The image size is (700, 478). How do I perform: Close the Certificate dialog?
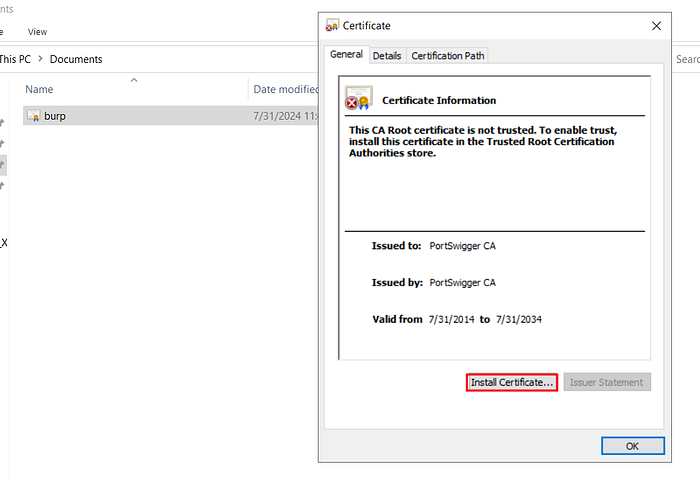656,26
